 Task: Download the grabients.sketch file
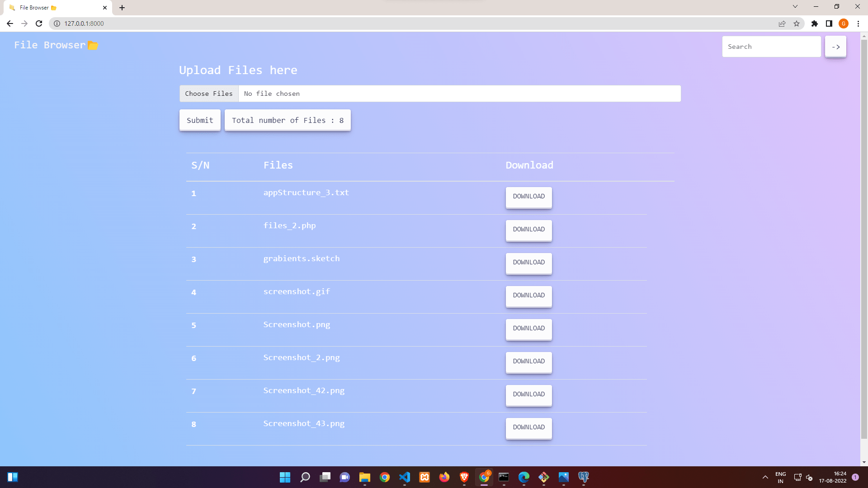(528, 263)
